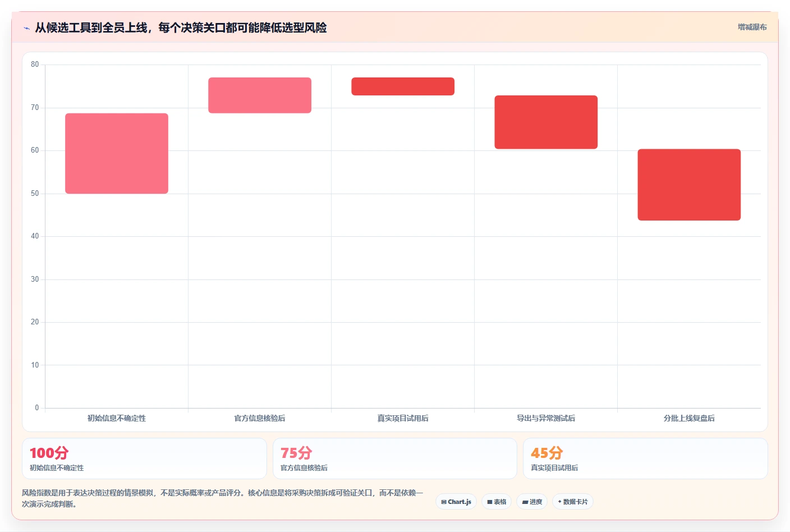This screenshot has height=532, width=790.
Task: Click the 分批上线复盘后 waterfall bar
Action: coord(689,185)
